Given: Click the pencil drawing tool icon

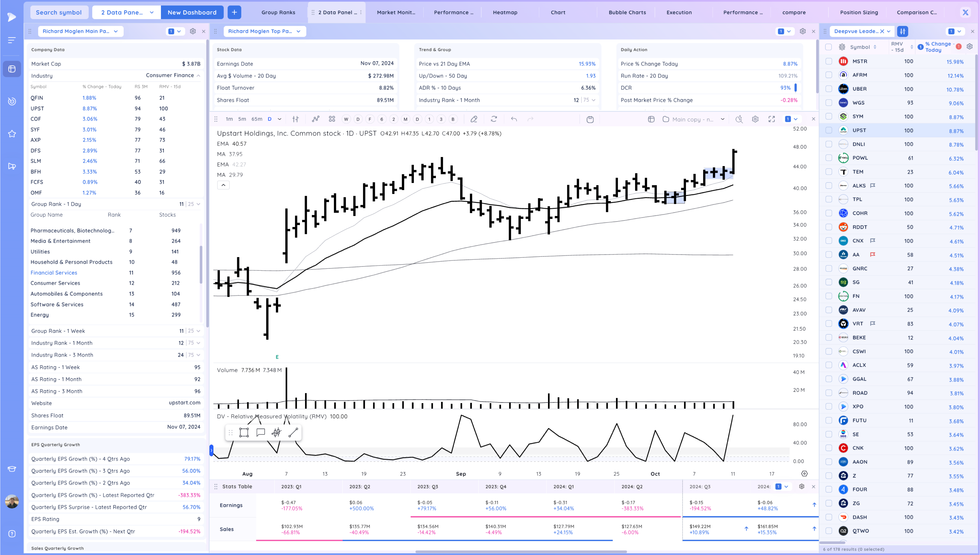Looking at the screenshot, I should pyautogui.click(x=474, y=119).
